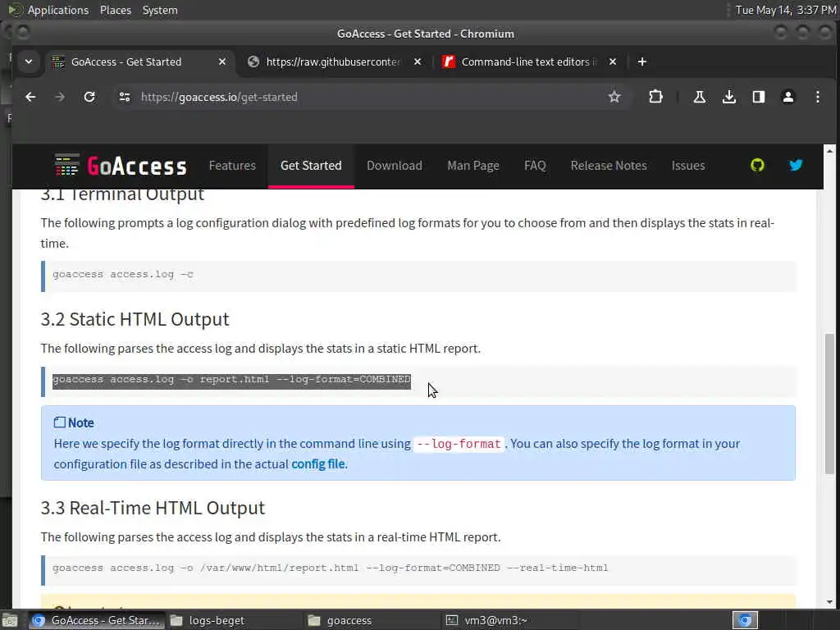Click the clock Tue May 14, 3:37 PM
Screen dimensions: 840x630
tap(785, 10)
